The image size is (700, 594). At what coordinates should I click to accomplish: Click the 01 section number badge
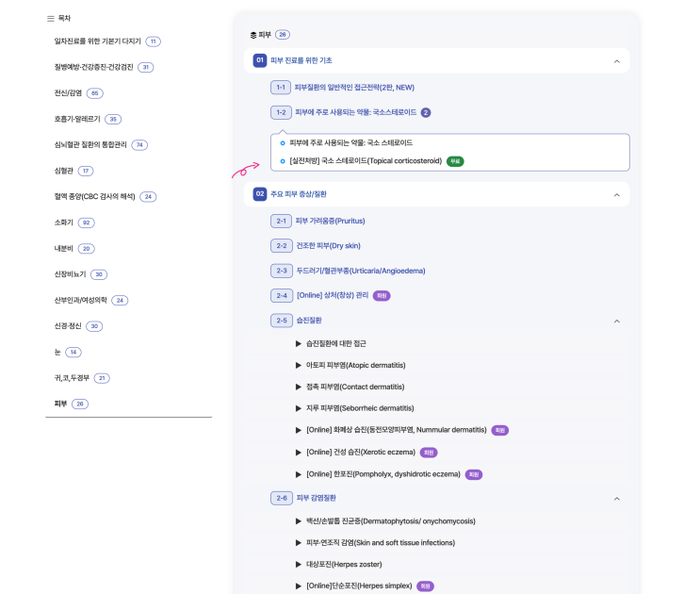coord(260,60)
